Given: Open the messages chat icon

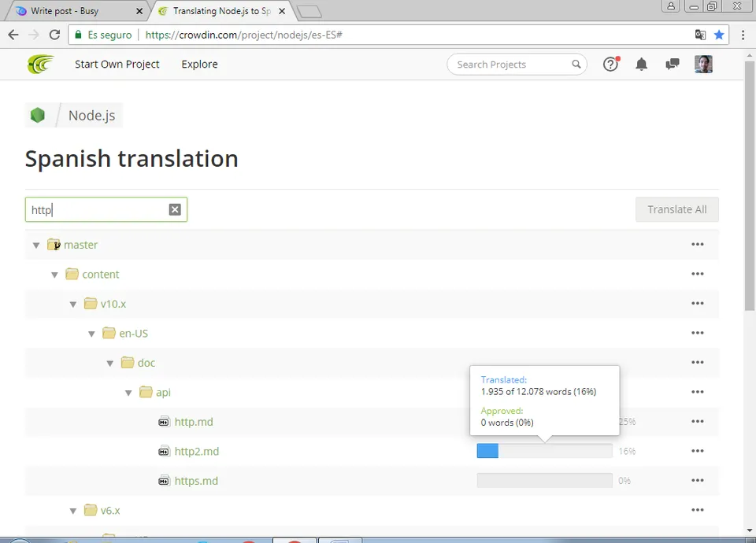Looking at the screenshot, I should click(x=672, y=64).
